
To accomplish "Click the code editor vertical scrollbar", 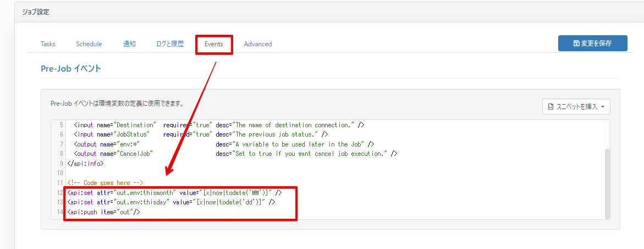I will point(607,182).
